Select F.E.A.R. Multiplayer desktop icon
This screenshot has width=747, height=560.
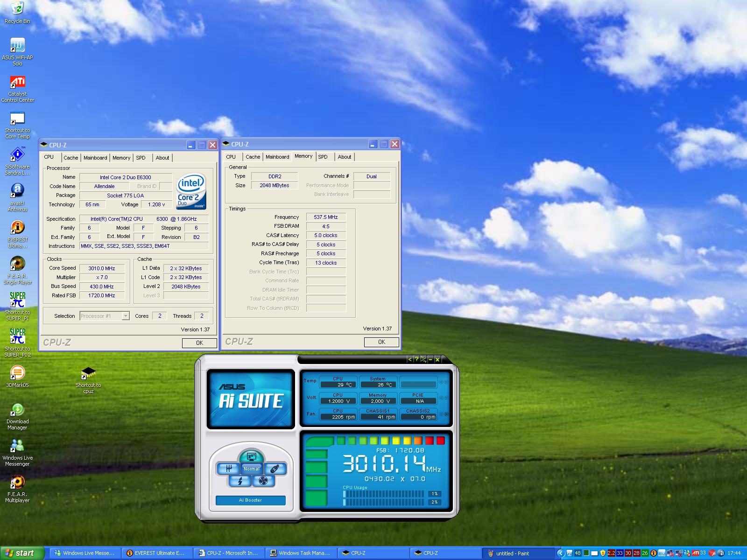click(17, 489)
